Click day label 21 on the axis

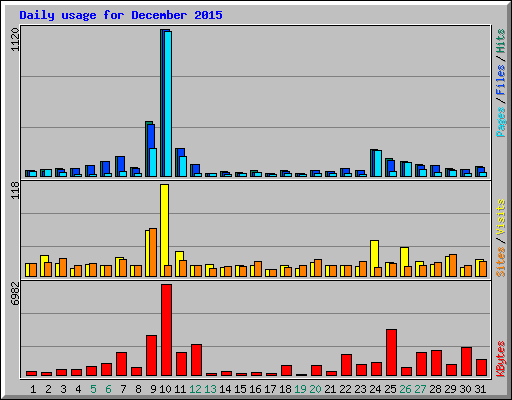pyautogui.click(x=330, y=389)
